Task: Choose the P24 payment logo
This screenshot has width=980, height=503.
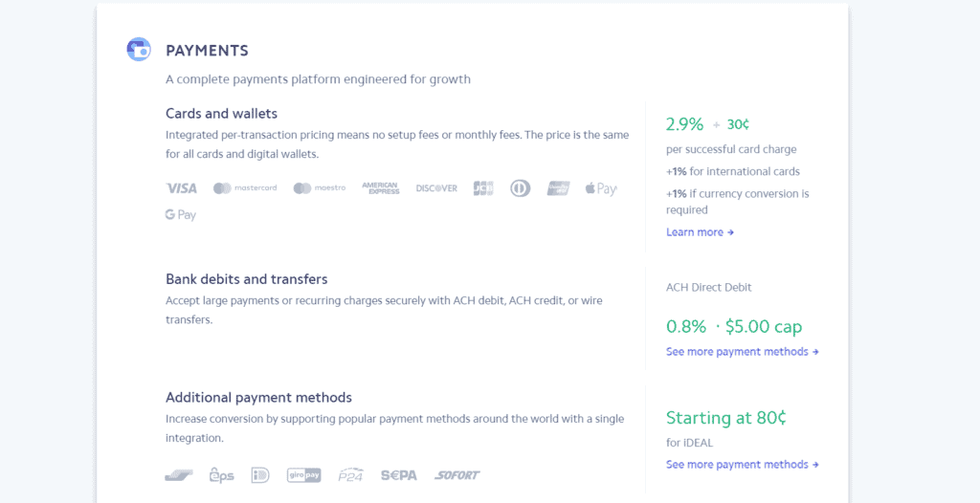Action: tap(350, 475)
